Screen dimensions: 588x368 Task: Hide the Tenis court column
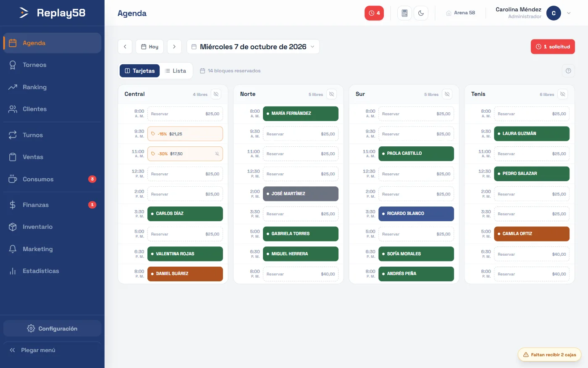(563, 94)
